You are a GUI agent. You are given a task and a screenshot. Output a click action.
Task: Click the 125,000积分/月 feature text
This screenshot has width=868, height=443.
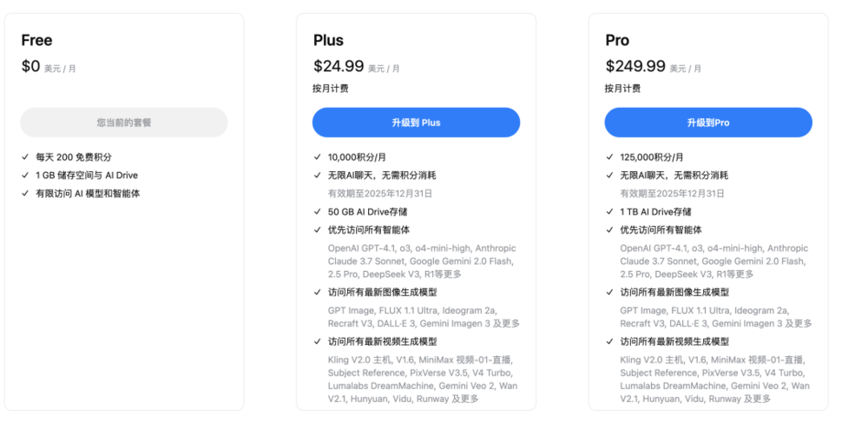click(x=651, y=157)
